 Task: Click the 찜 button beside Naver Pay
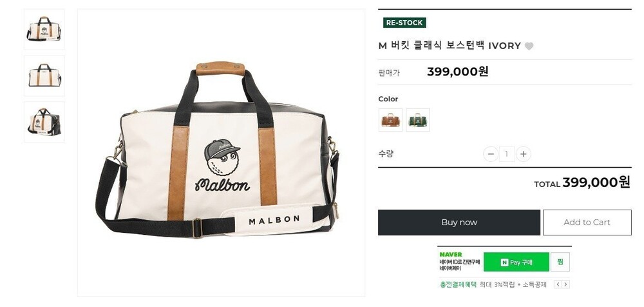(560, 262)
